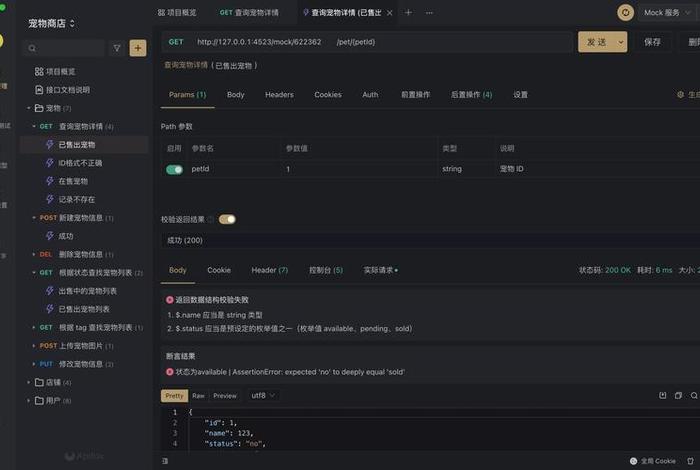This screenshot has height=470, width=700.
Task: Select the 成功 case
Action: point(66,236)
